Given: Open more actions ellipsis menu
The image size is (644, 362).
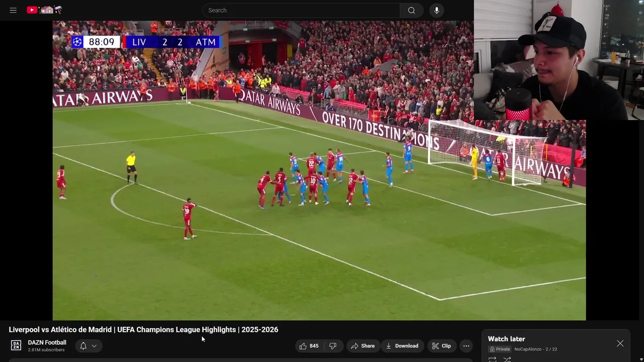Looking at the screenshot, I should (466, 346).
